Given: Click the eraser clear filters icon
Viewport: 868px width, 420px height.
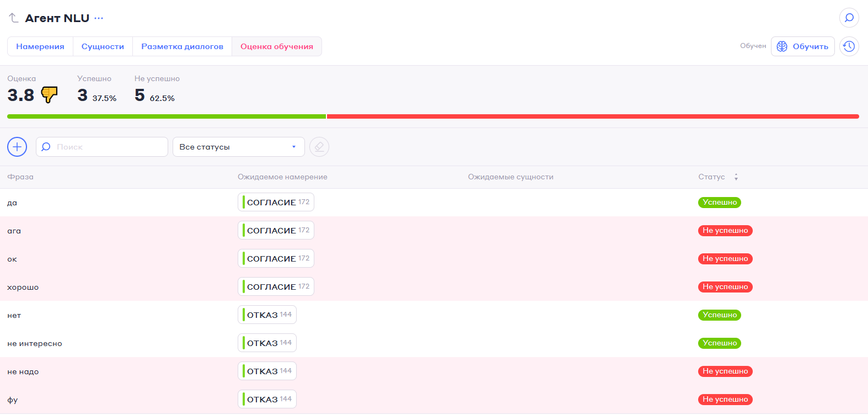Looking at the screenshot, I should click(x=319, y=147).
